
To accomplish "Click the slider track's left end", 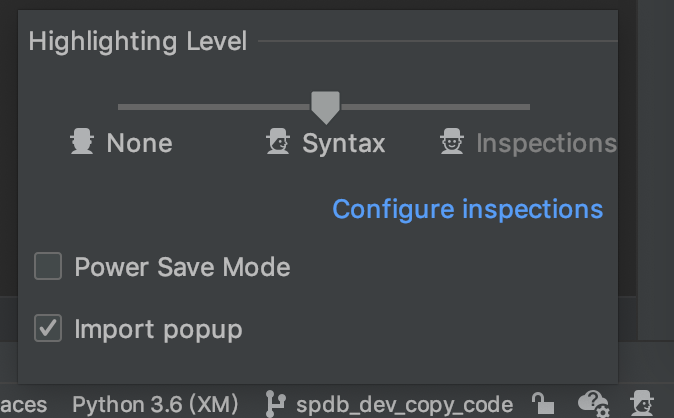I will 122,106.
